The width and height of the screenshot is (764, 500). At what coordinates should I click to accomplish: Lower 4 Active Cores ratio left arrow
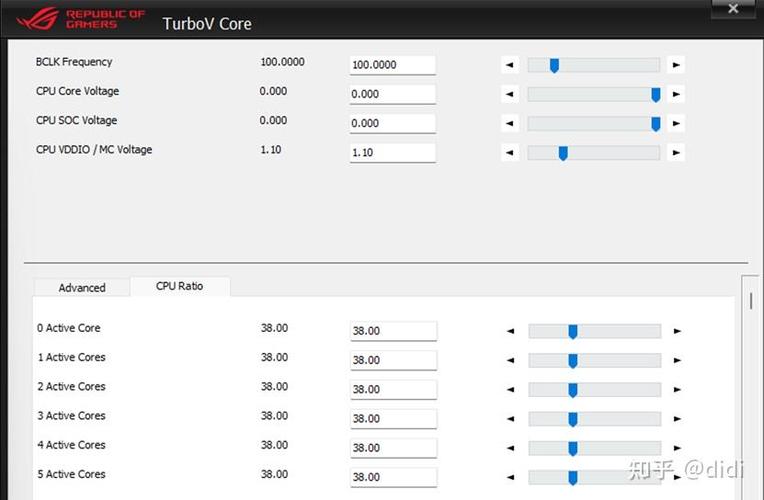pos(510,448)
